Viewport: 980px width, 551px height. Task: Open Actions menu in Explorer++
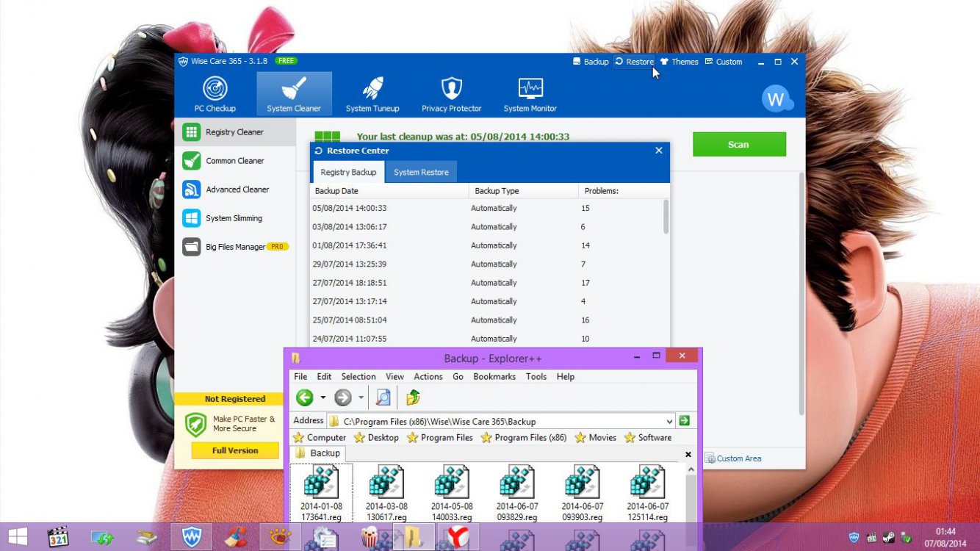(x=428, y=376)
